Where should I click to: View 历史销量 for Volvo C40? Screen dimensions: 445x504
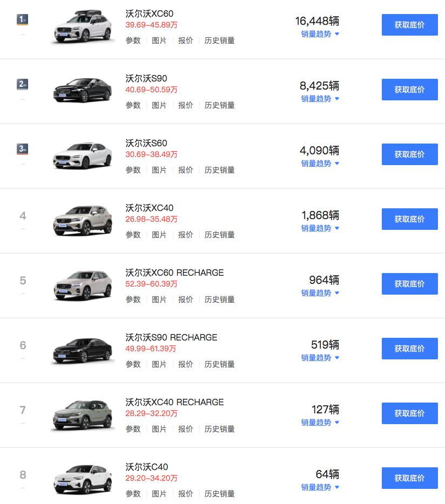coord(219,494)
